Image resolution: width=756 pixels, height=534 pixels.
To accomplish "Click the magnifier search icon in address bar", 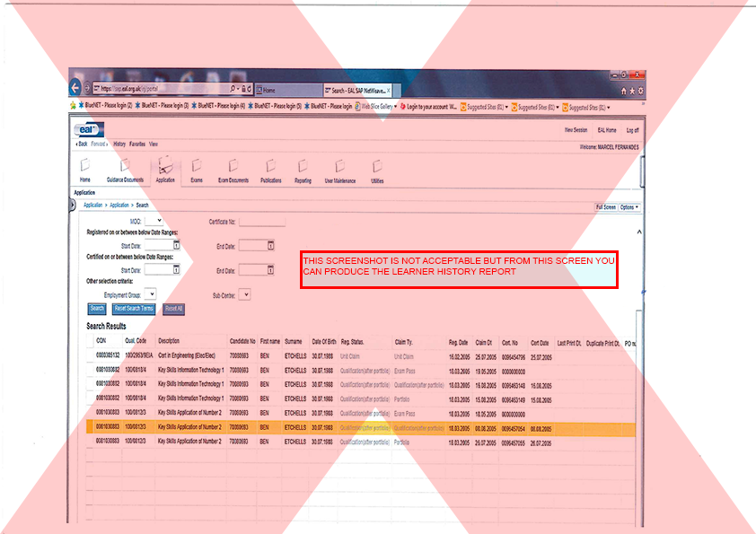I will (233, 89).
